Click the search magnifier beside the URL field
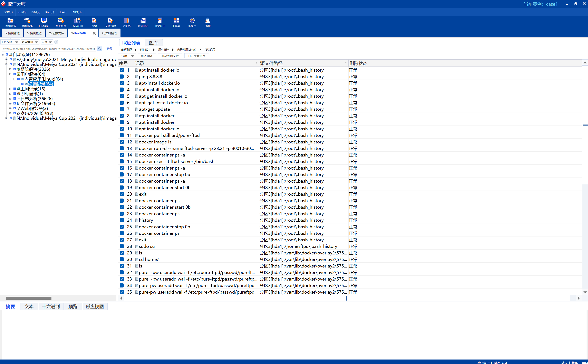 [x=99, y=49]
